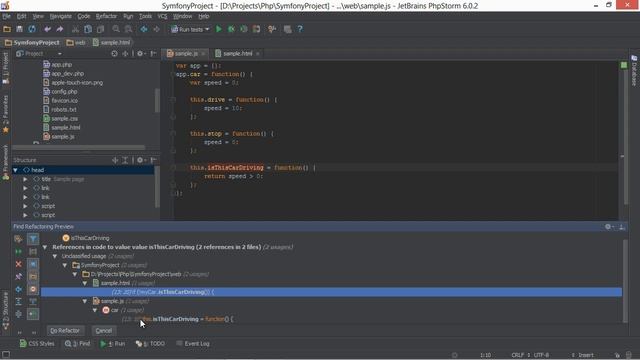
Task: Open the Find tool window button
Action: click(78, 344)
